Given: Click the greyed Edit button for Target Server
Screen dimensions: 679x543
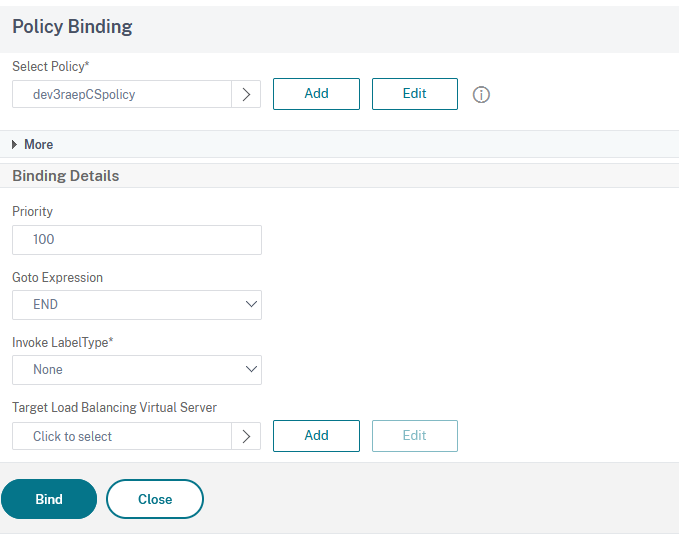Looking at the screenshot, I should [x=414, y=436].
